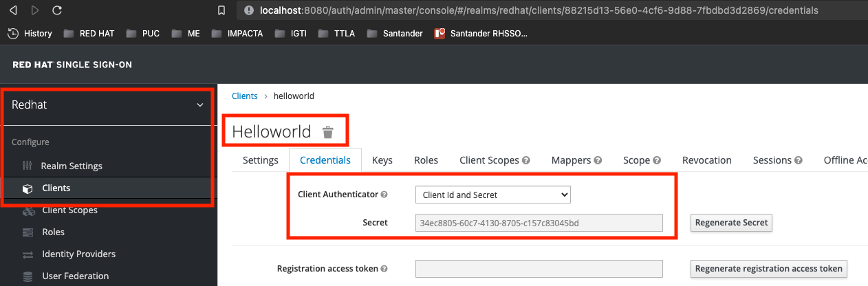Click the Regenerate Secret button
Screen dimensions: 868x286
point(732,223)
